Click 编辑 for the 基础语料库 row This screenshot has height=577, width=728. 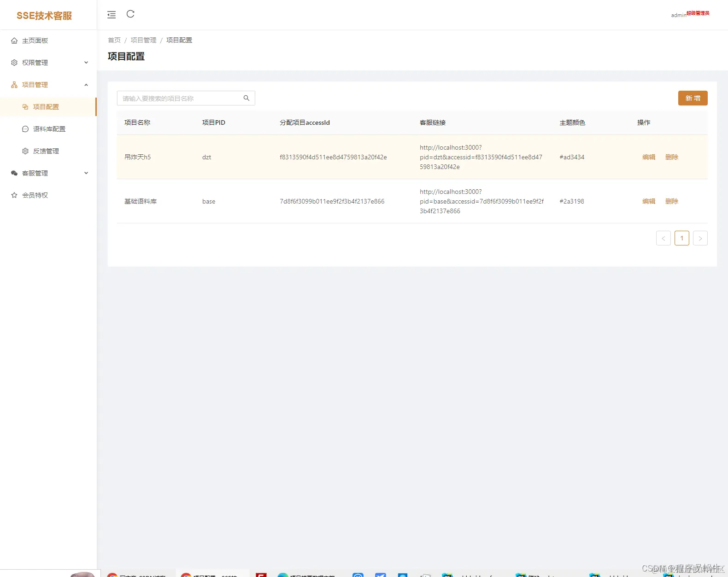(649, 201)
